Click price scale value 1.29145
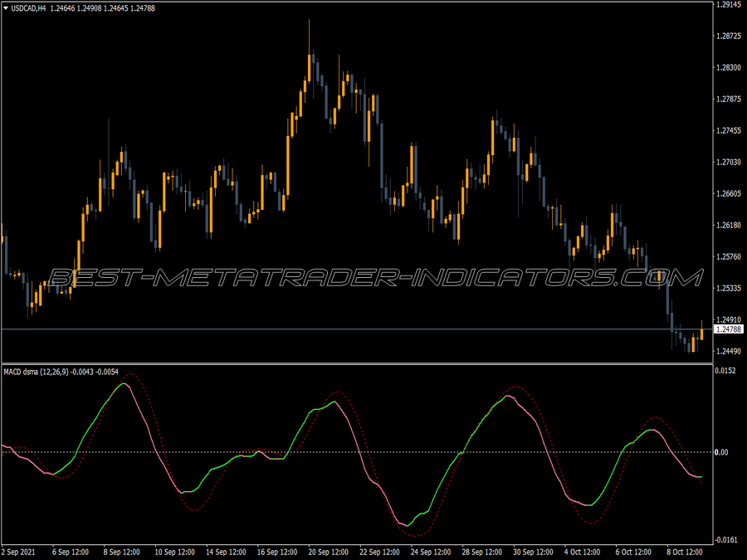Viewport: 747px width, 560px height. (729, 5)
